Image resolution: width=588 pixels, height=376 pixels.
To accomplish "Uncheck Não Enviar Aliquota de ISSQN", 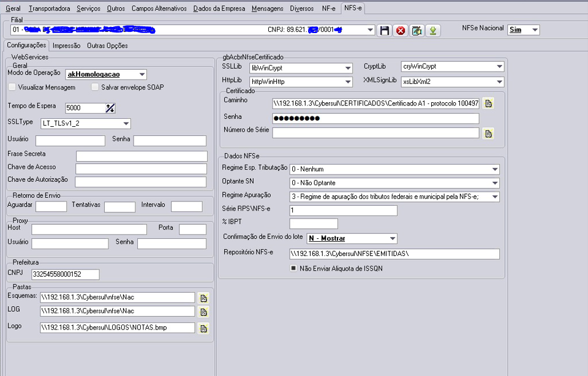I will pyautogui.click(x=293, y=268).
